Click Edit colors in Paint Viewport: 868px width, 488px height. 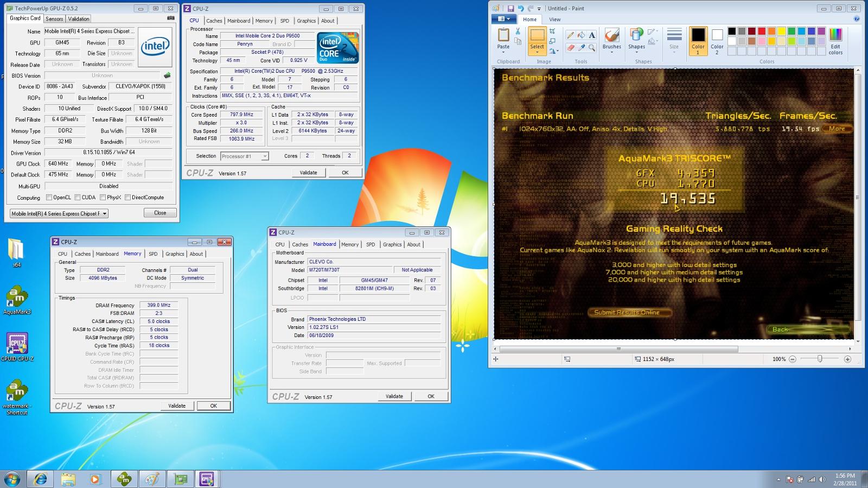835,41
